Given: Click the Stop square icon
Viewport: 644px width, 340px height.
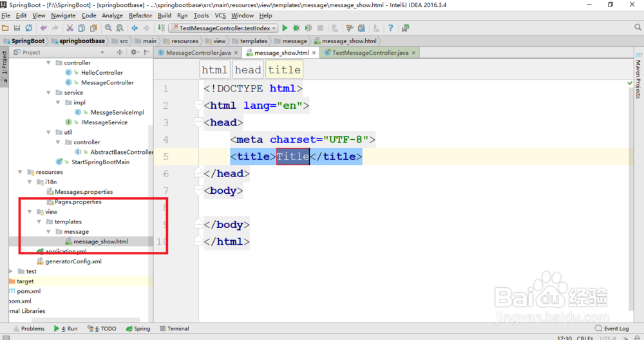Looking at the screenshot, I should [x=320, y=28].
